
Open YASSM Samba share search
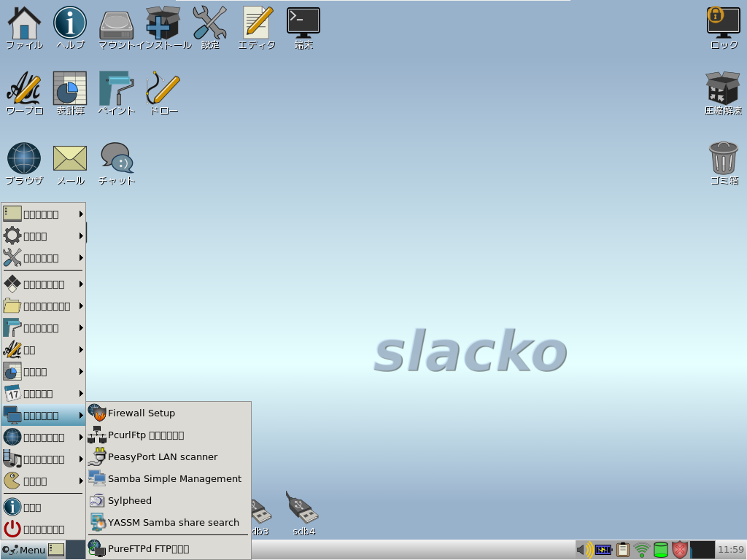click(169, 523)
